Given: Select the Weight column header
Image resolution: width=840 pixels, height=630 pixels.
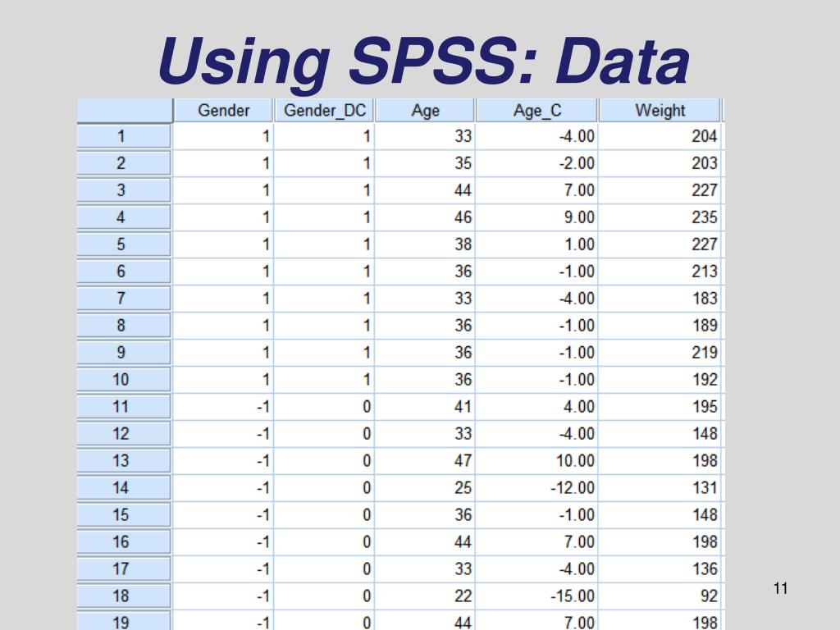Looking at the screenshot, I should click(x=660, y=111).
